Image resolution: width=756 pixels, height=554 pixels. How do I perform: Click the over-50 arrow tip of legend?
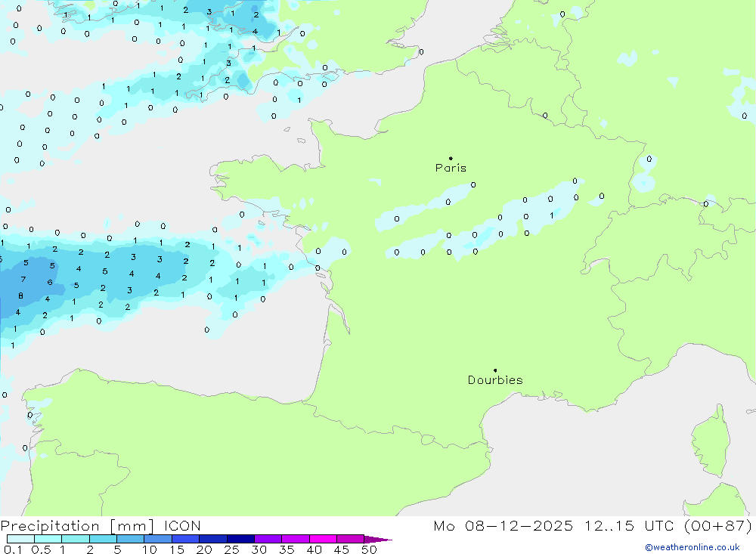pos(378,539)
